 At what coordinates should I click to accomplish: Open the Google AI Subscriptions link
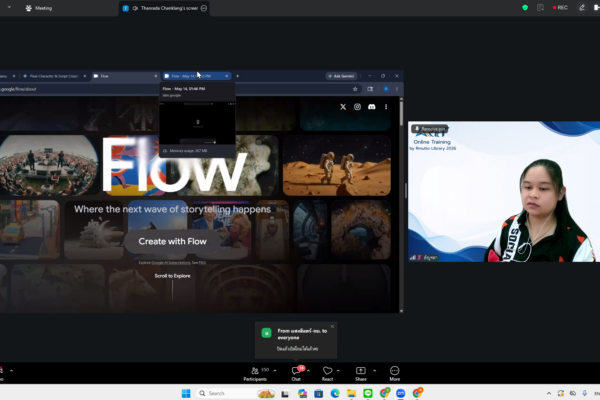[171, 263]
